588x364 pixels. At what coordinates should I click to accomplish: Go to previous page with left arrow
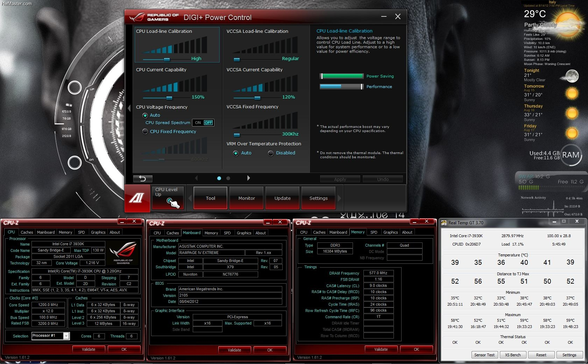196,178
